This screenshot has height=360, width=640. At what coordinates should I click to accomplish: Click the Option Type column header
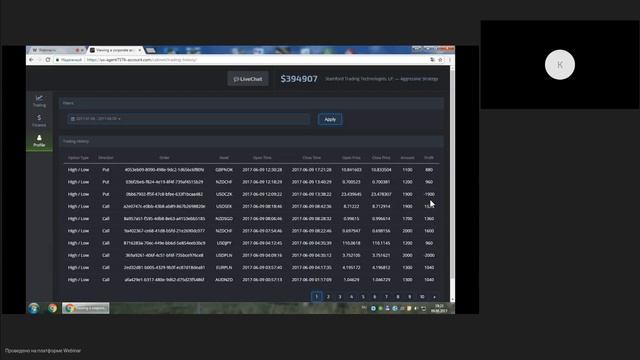78,158
